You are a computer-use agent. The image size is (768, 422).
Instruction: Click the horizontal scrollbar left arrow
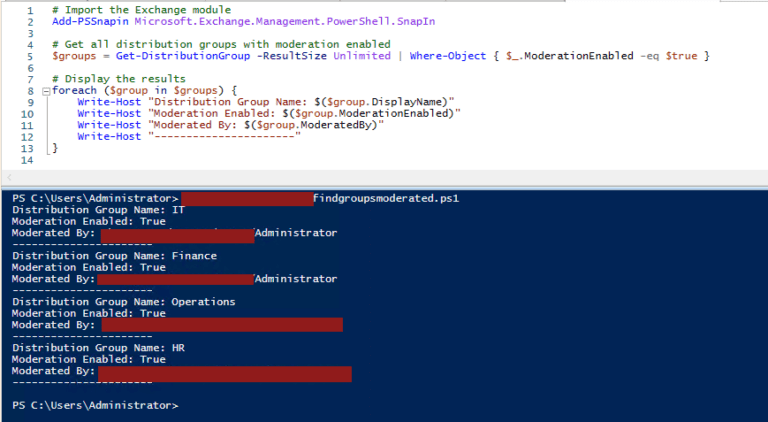click(x=9, y=177)
